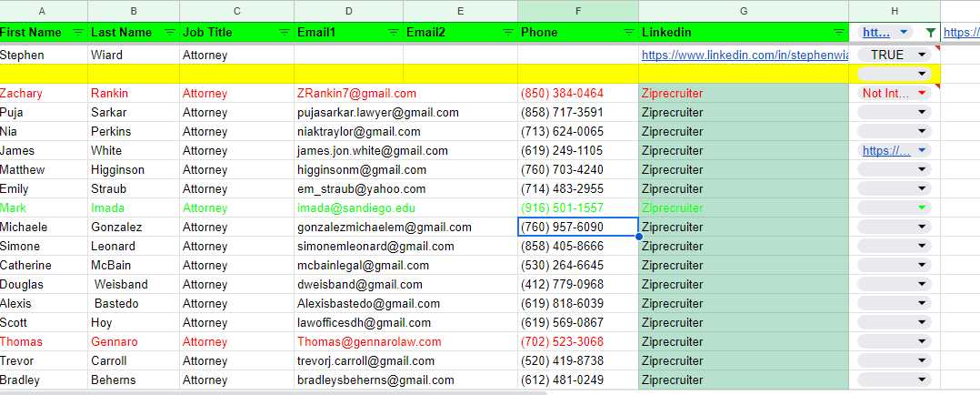
Task: Expand the red 'Not Int...' dropdown chip
Action: [922, 93]
